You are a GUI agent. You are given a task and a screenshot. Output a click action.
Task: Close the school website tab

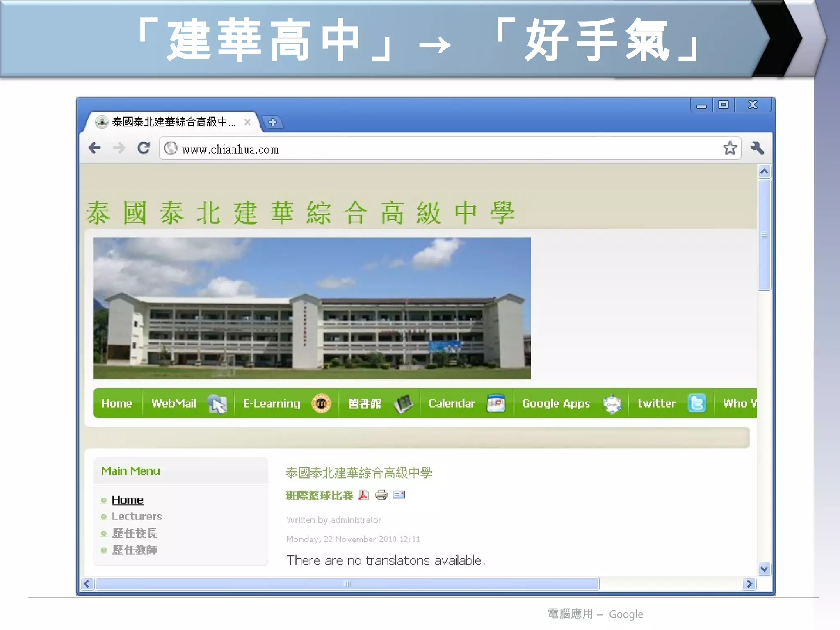[247, 122]
